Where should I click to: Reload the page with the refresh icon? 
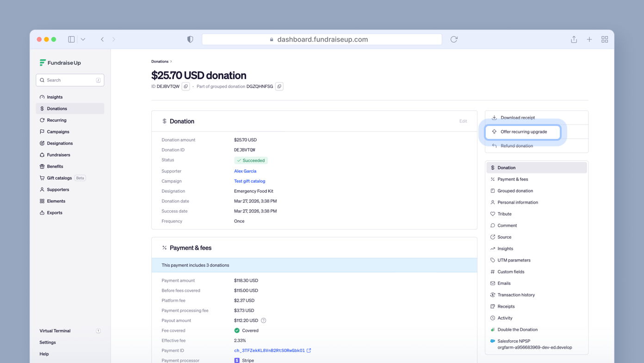tap(454, 39)
